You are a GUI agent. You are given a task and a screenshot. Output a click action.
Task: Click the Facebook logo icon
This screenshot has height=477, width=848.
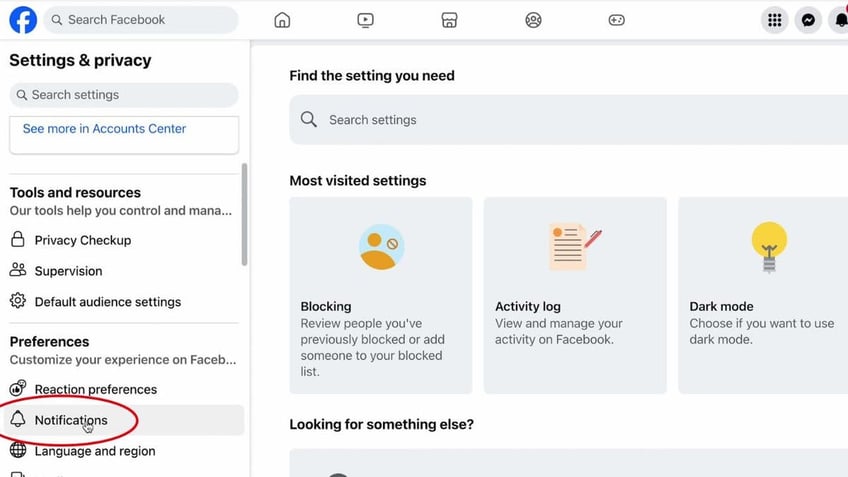coord(23,20)
